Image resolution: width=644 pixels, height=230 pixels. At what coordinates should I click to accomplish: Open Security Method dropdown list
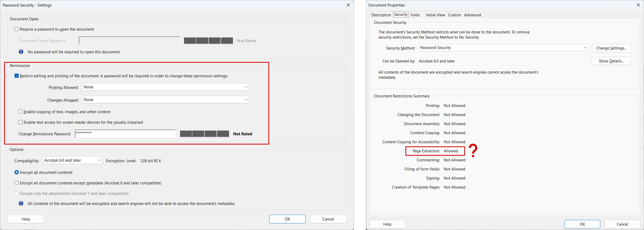503,48
